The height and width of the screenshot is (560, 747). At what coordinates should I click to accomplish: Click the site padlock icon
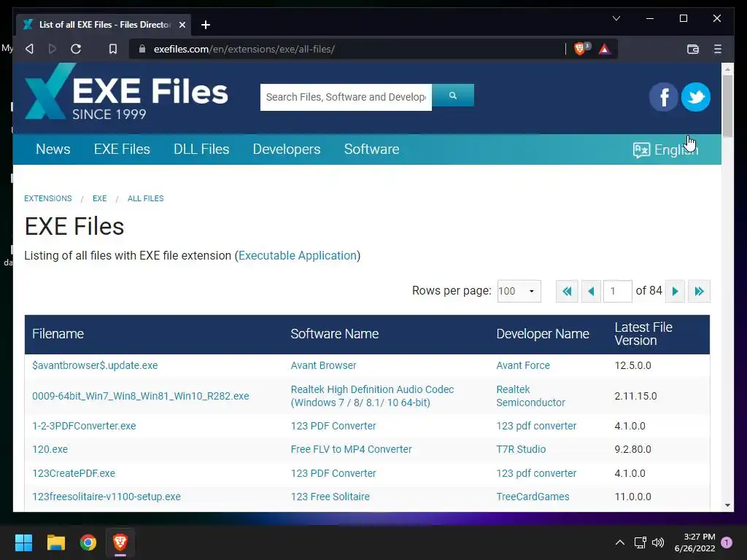click(142, 49)
